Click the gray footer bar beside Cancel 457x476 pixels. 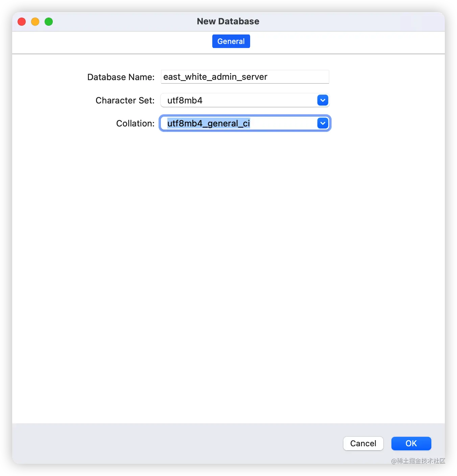176,444
